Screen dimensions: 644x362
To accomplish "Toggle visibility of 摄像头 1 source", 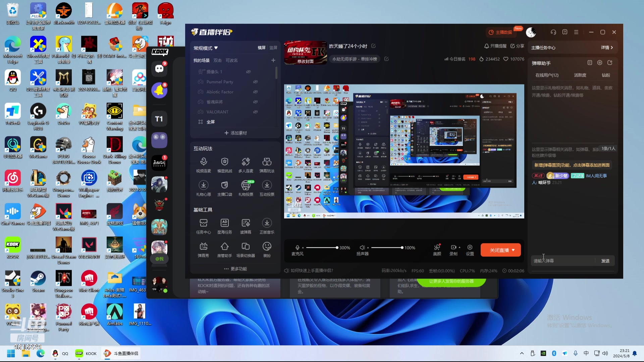I will [249, 72].
